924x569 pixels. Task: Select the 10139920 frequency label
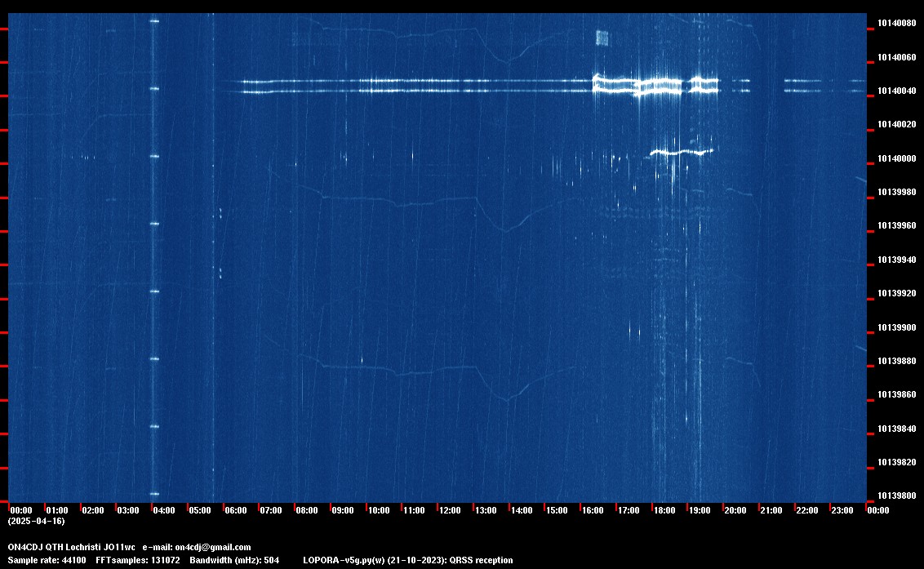[x=896, y=293]
